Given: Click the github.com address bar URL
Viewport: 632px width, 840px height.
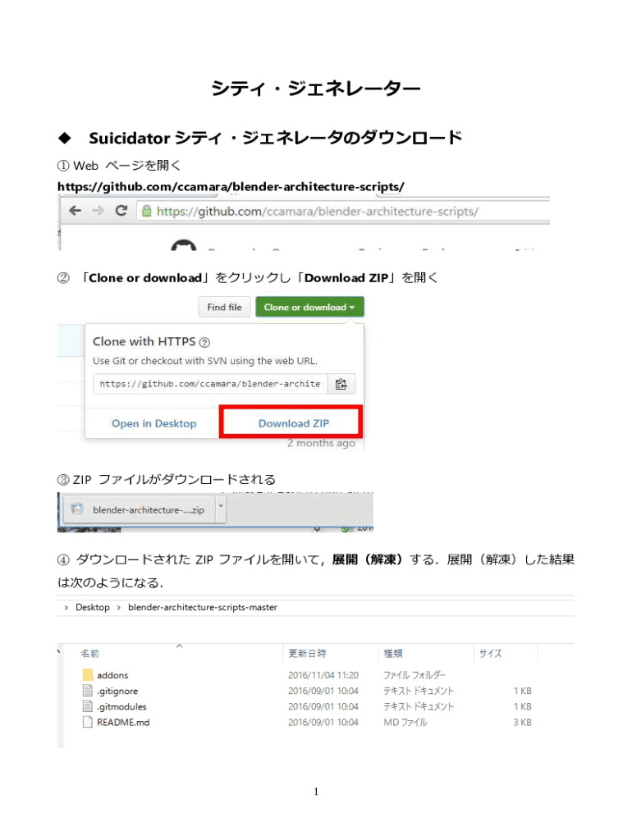Looking at the screenshot, I should 317,211.
